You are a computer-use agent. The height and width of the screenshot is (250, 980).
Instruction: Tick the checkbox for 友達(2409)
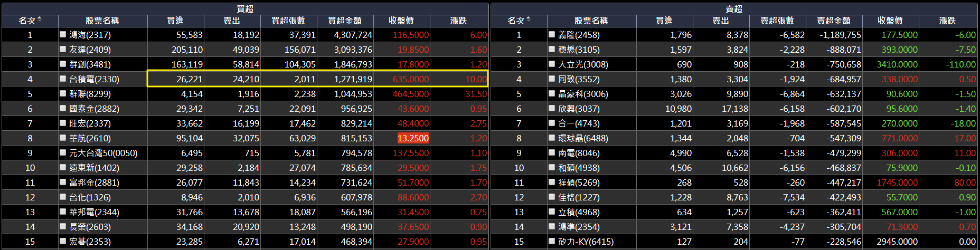[63, 49]
